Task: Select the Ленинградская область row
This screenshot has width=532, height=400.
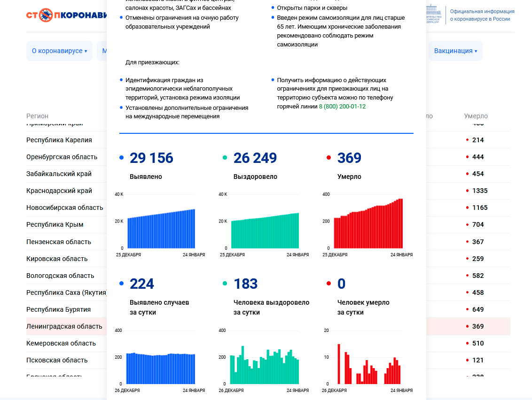Action: (64, 326)
